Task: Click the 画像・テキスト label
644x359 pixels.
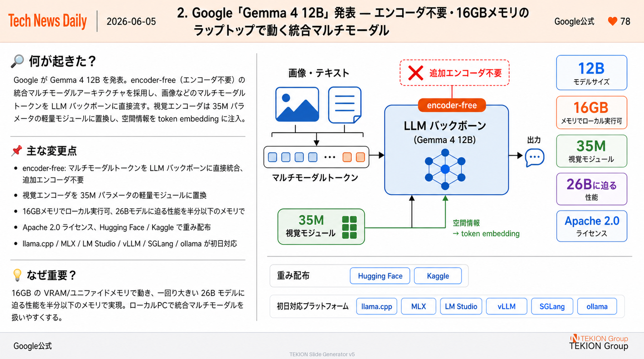Action: pos(319,73)
